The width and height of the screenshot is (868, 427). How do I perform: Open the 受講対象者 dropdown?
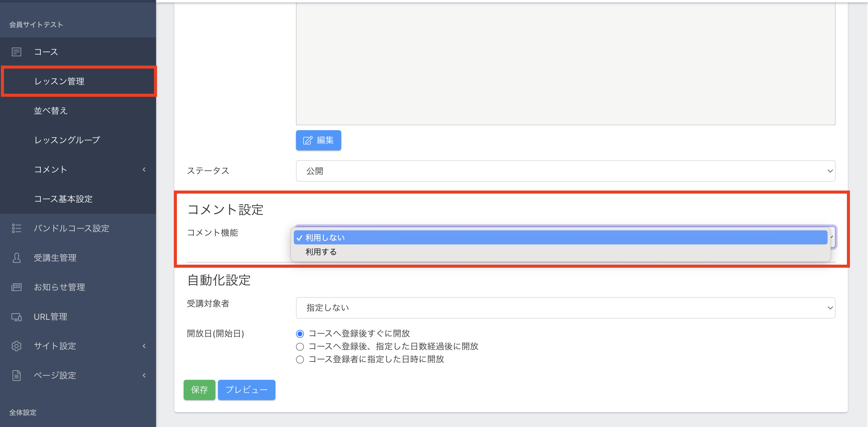coord(565,308)
